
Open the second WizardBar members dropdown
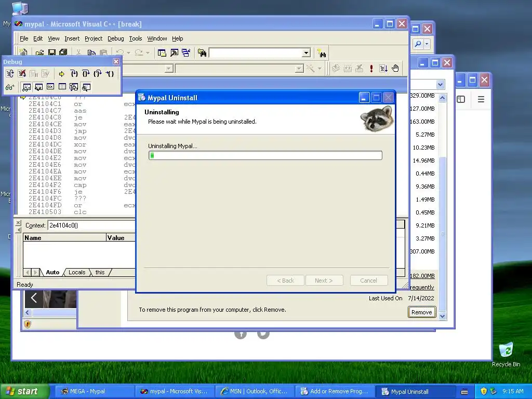coord(299,69)
